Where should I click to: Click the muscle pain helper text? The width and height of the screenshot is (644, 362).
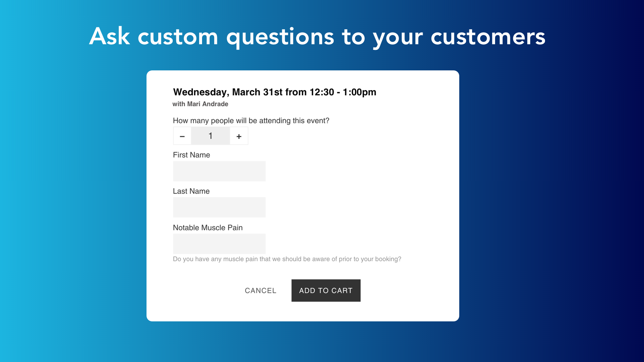click(287, 259)
